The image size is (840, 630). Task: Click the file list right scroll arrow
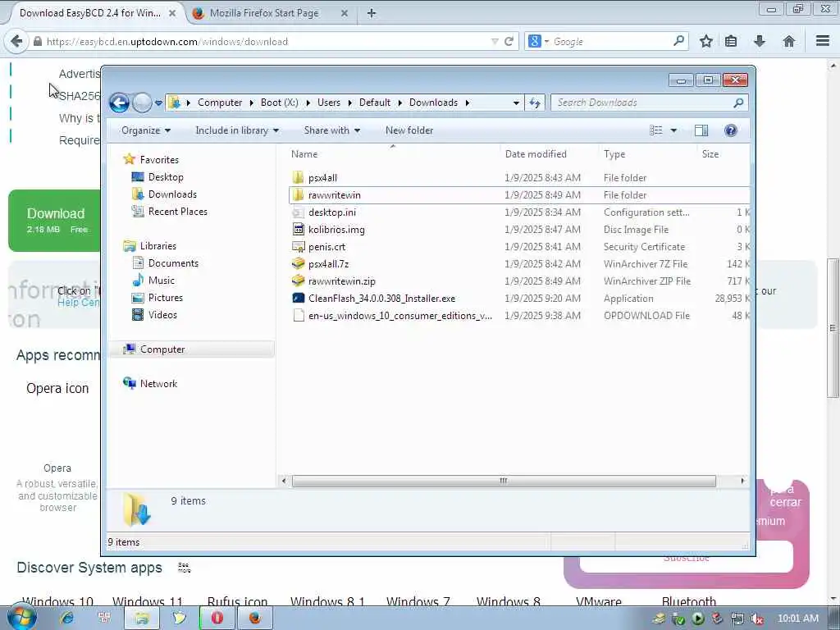[742, 481]
